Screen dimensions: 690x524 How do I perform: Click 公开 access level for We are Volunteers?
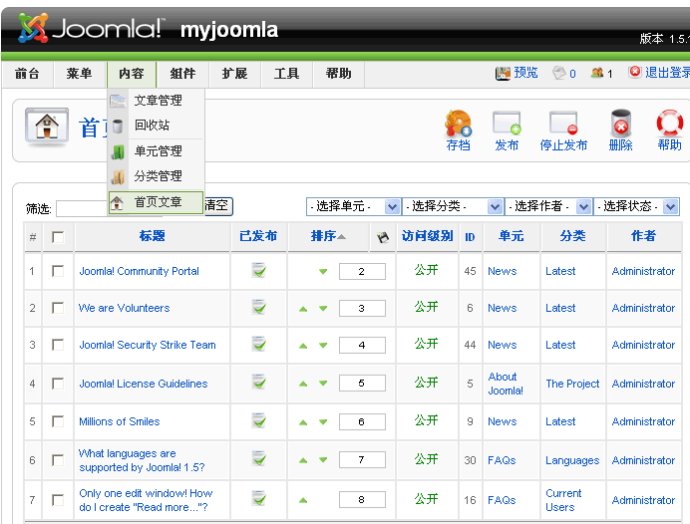426,307
